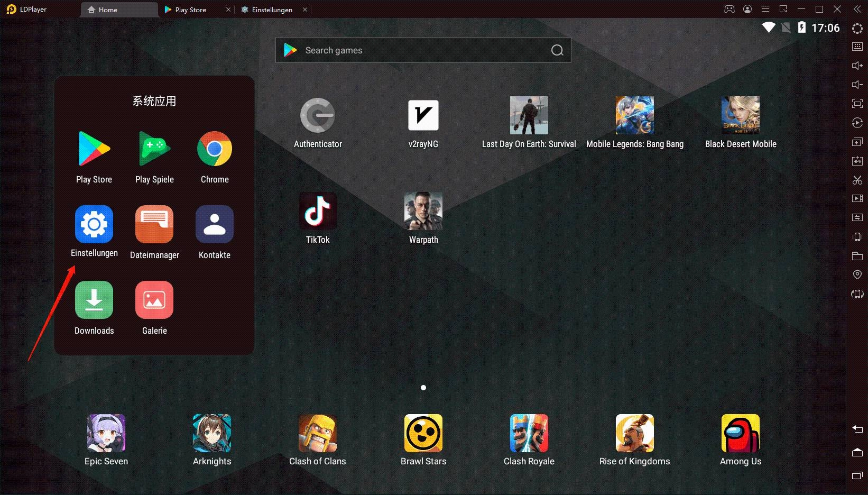Click Android back button in sidebar
This screenshot has height=495, width=868.
point(857,429)
